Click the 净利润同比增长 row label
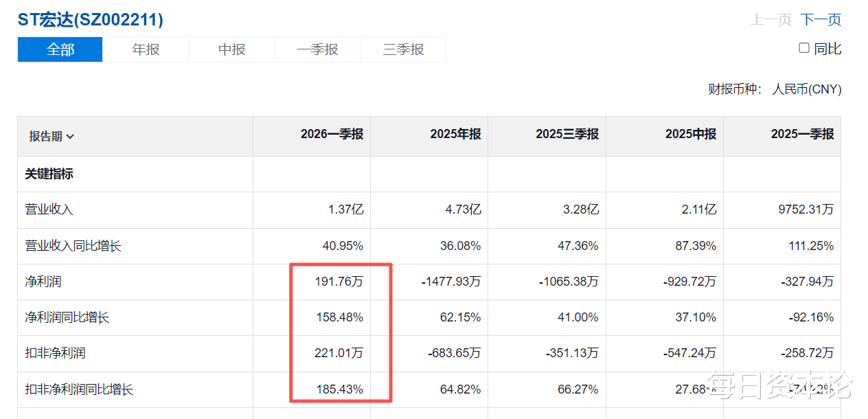Screen dimensions: 868x419 click(x=67, y=317)
